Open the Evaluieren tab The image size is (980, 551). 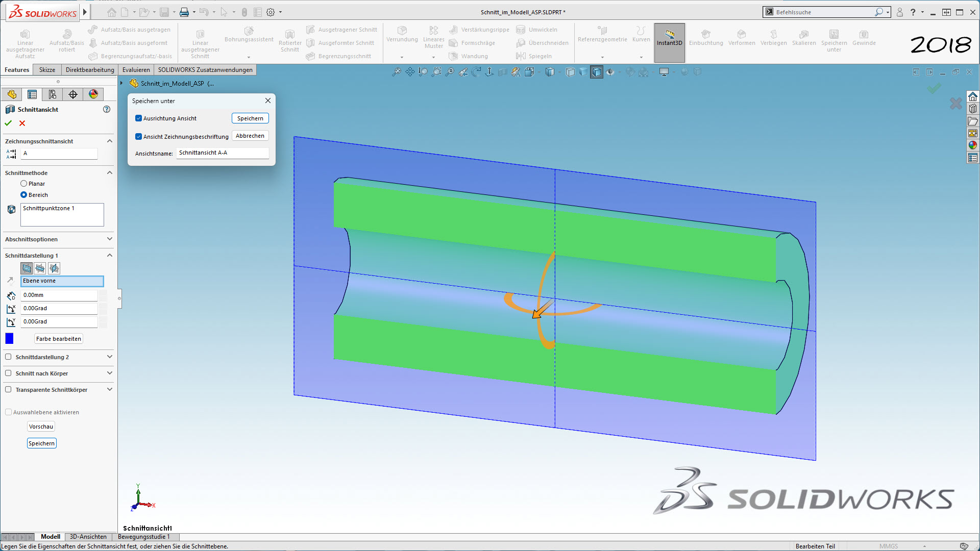136,70
